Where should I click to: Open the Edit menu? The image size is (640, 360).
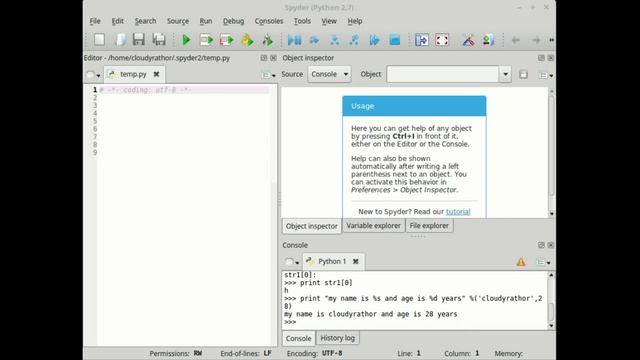[118, 21]
